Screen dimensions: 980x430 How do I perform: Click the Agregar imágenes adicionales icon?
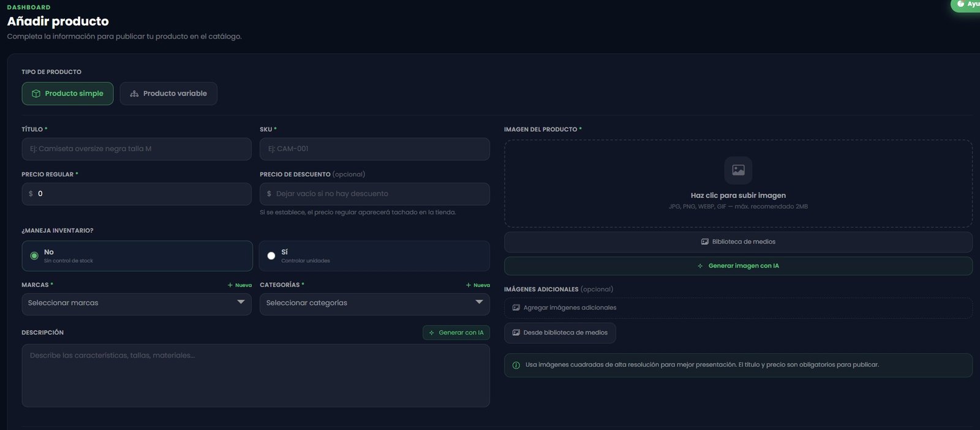click(516, 307)
